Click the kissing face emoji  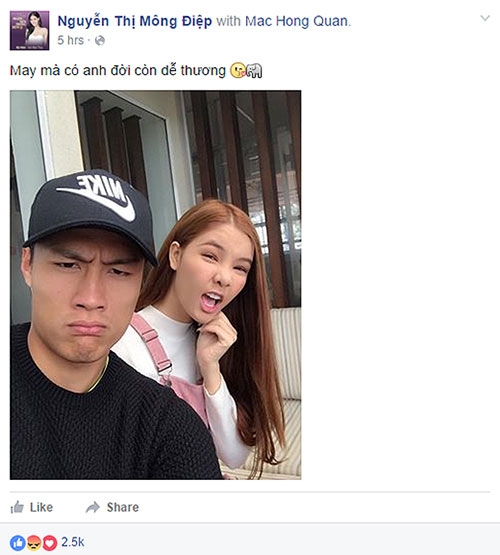237,70
